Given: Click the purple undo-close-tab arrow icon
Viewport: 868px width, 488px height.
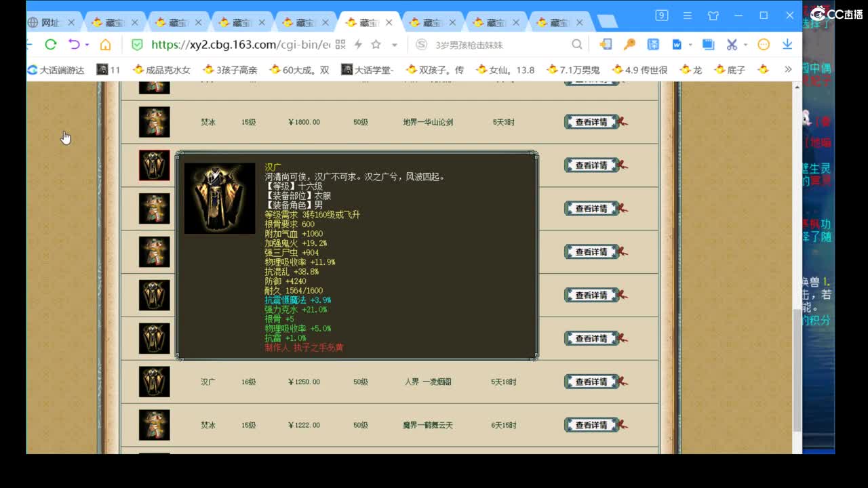Looking at the screenshot, I should pos(73,45).
